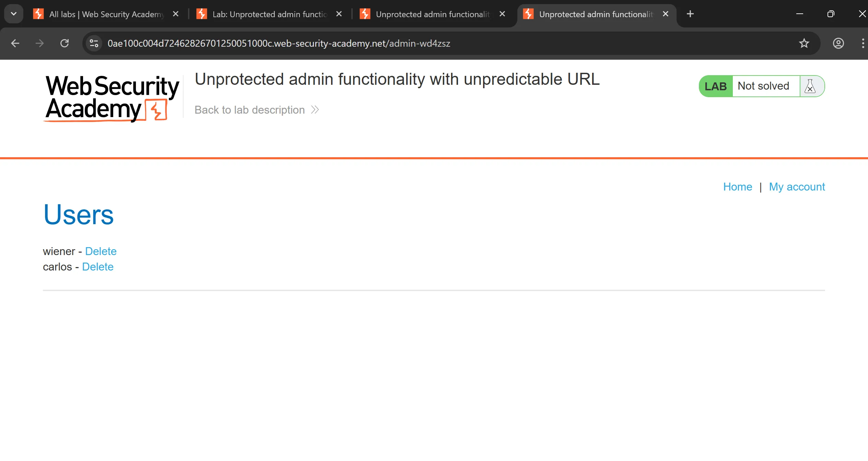Image resolution: width=868 pixels, height=461 pixels.
Task: Reload the current page
Action: (x=64, y=43)
